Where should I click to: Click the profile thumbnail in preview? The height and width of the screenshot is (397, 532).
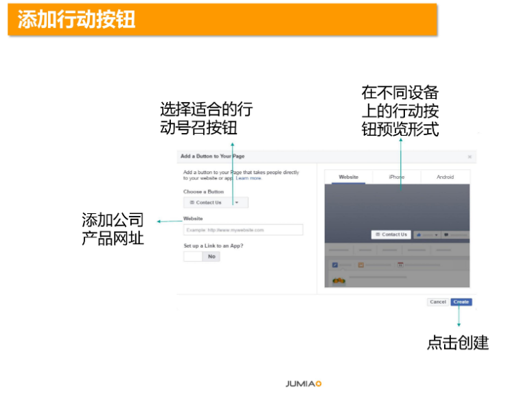[x=338, y=280]
